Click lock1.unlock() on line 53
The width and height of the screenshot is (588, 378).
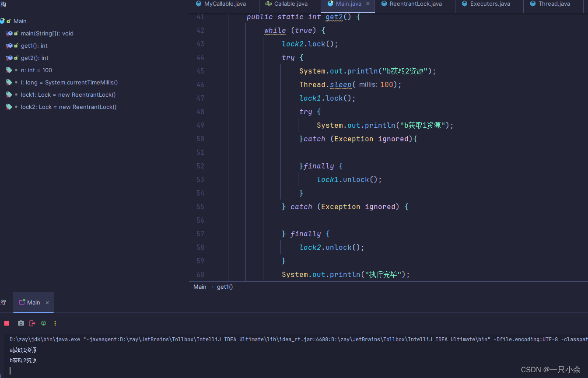(x=350, y=179)
